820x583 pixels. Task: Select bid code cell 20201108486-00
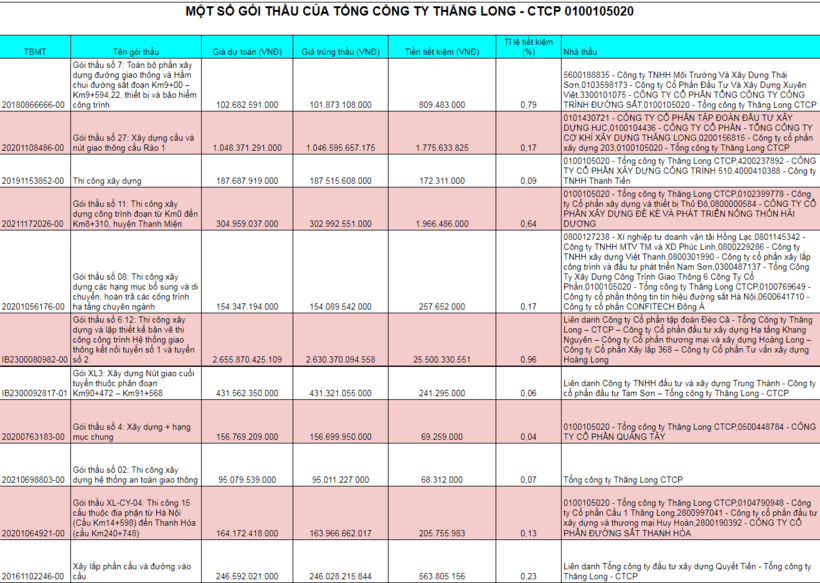point(34,148)
